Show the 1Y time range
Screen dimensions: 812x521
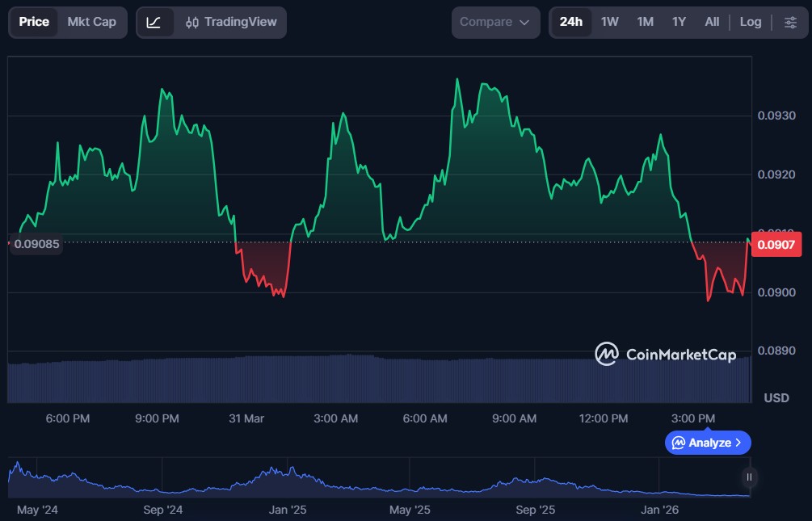679,22
